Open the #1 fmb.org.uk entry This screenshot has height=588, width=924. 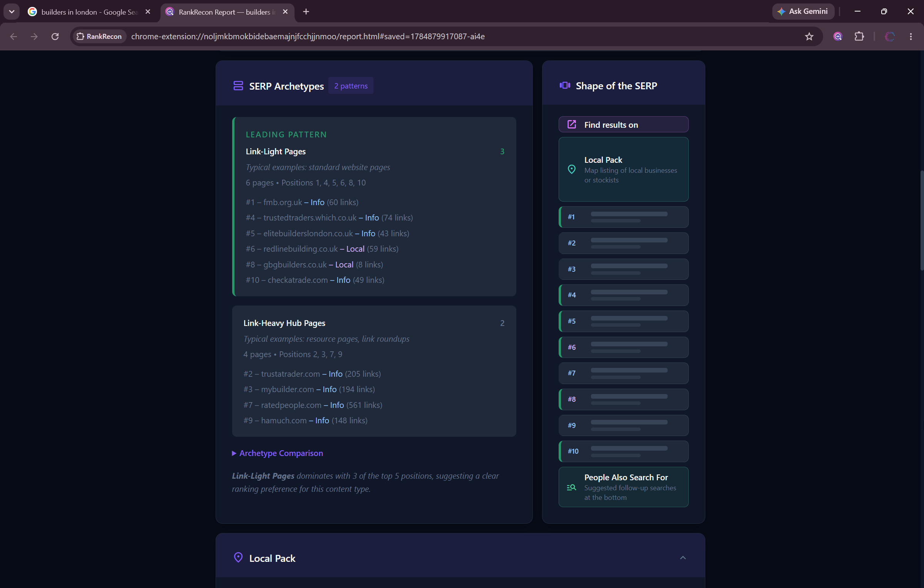302,202
